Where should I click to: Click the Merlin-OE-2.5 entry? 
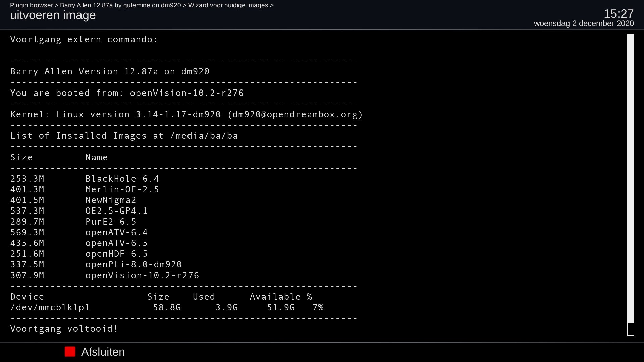pos(122,189)
